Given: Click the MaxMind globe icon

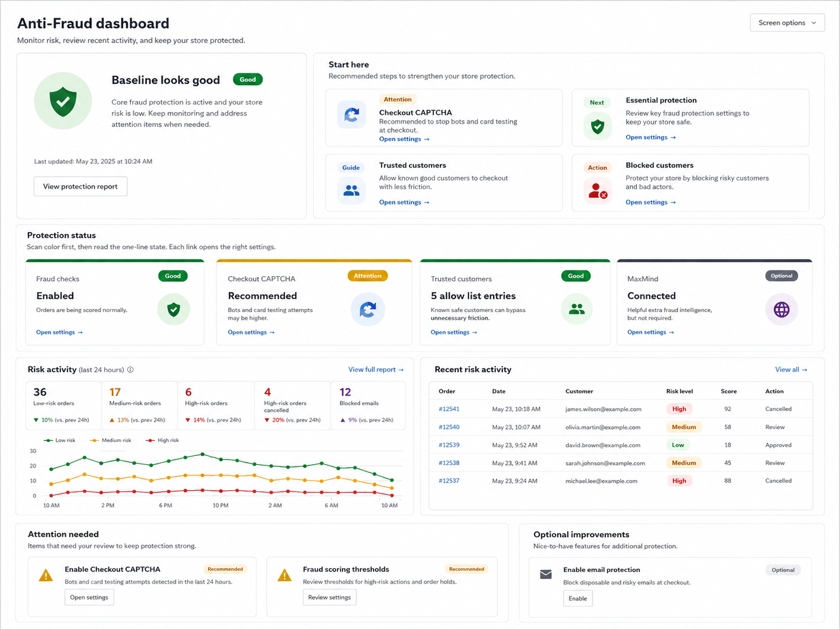Looking at the screenshot, I should tap(781, 310).
